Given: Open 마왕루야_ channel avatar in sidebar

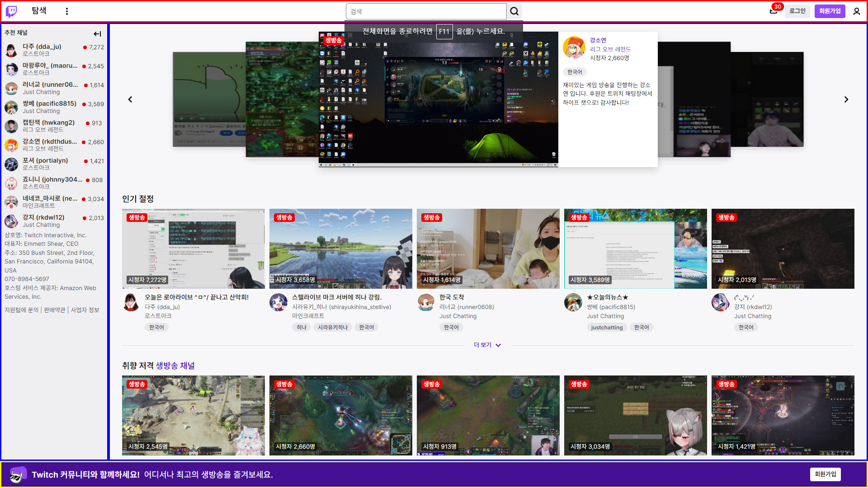Looking at the screenshot, I should (11, 69).
